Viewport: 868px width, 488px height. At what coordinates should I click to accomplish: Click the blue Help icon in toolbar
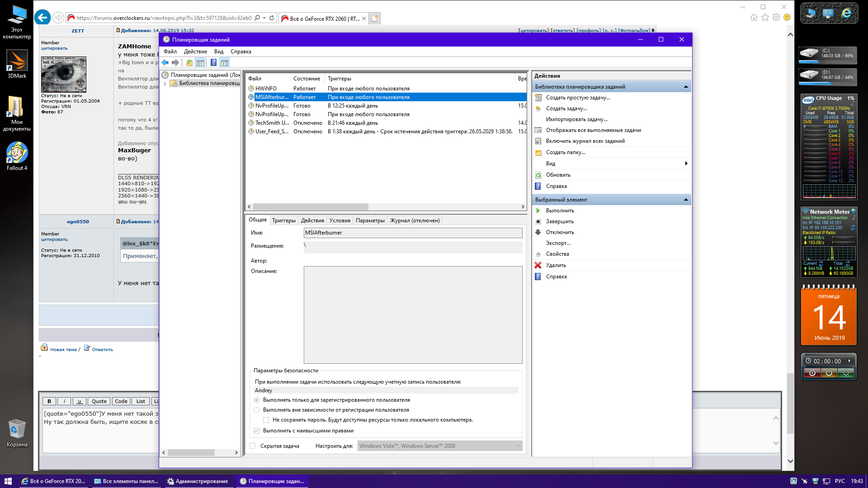(213, 63)
